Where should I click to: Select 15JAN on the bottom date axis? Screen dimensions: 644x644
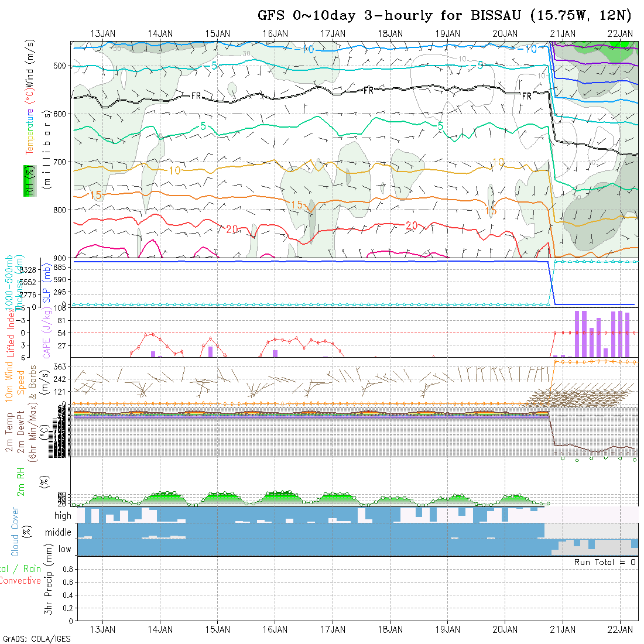(218, 629)
